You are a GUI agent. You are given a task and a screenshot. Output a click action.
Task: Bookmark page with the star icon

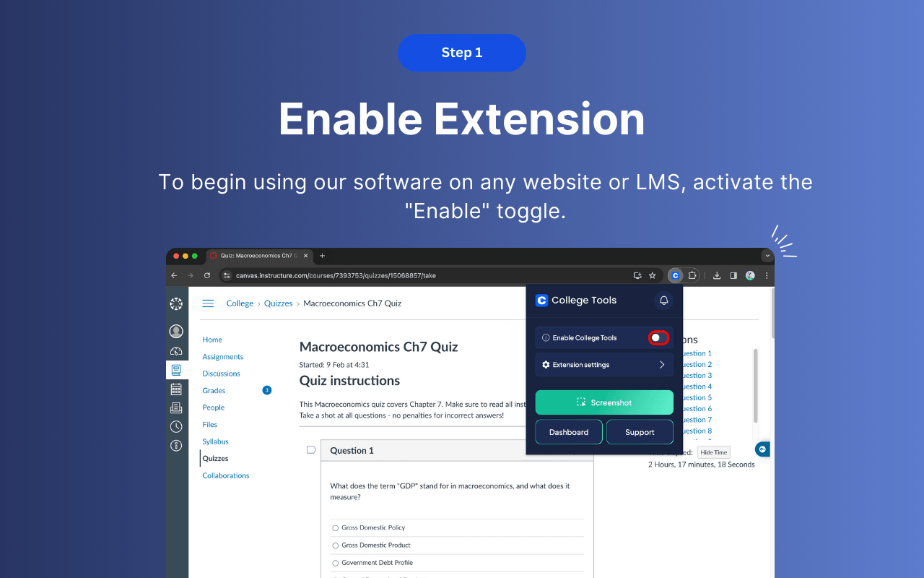pos(653,275)
